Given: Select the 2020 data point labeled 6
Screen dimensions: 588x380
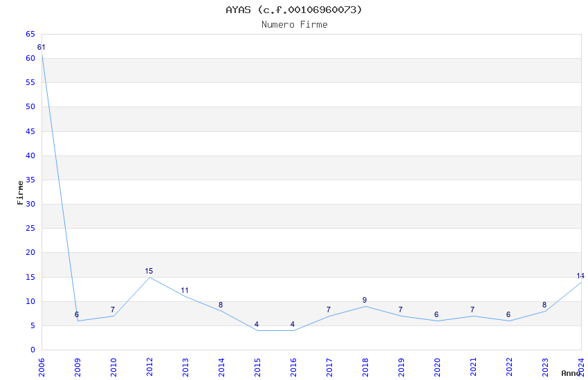Looking at the screenshot, I should [437, 314].
